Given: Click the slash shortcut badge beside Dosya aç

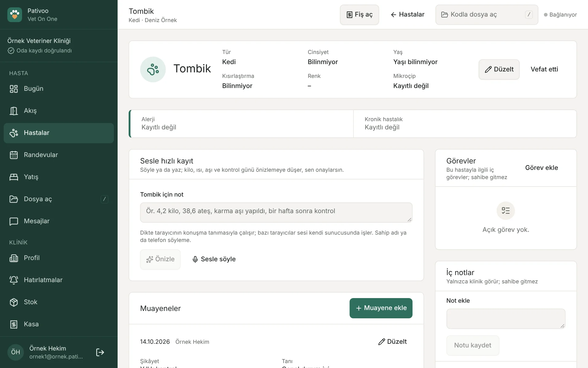Looking at the screenshot, I should pos(104,199).
